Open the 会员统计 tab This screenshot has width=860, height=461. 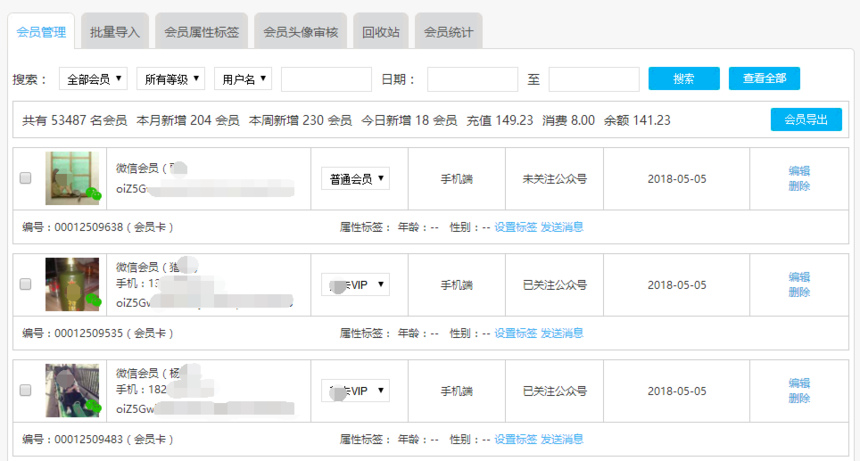point(448,32)
